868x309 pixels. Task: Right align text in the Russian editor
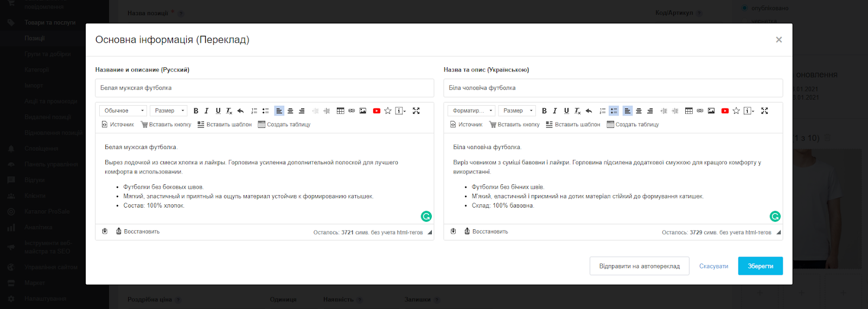302,111
